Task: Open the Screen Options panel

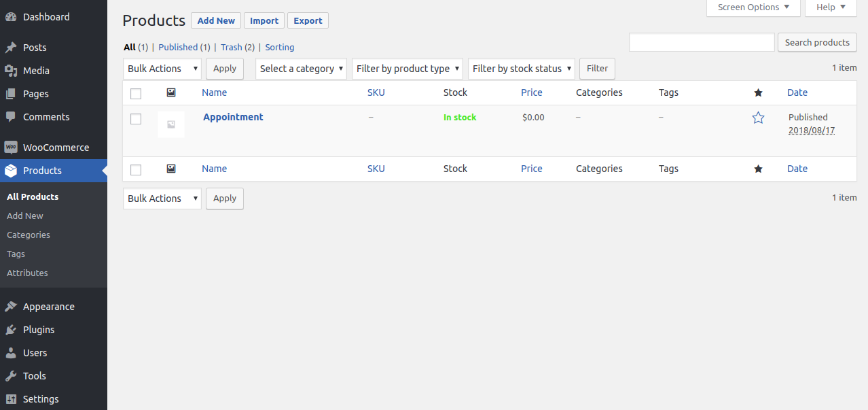Action: [753, 8]
